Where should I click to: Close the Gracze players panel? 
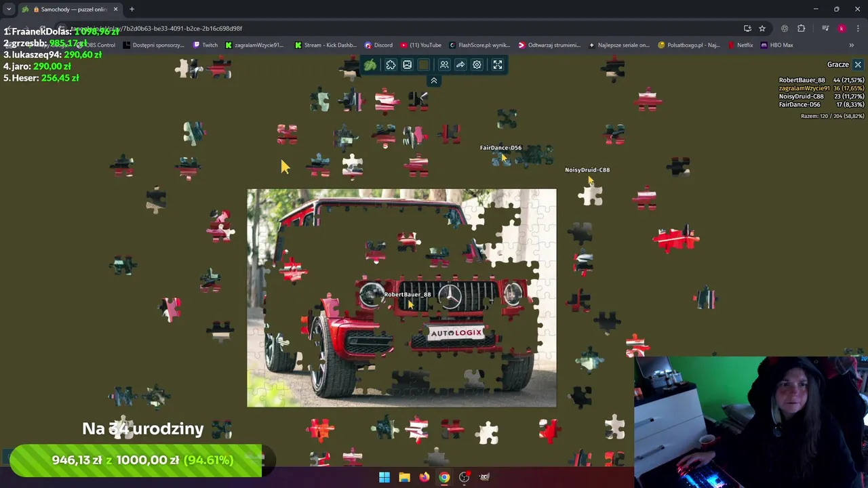858,65
